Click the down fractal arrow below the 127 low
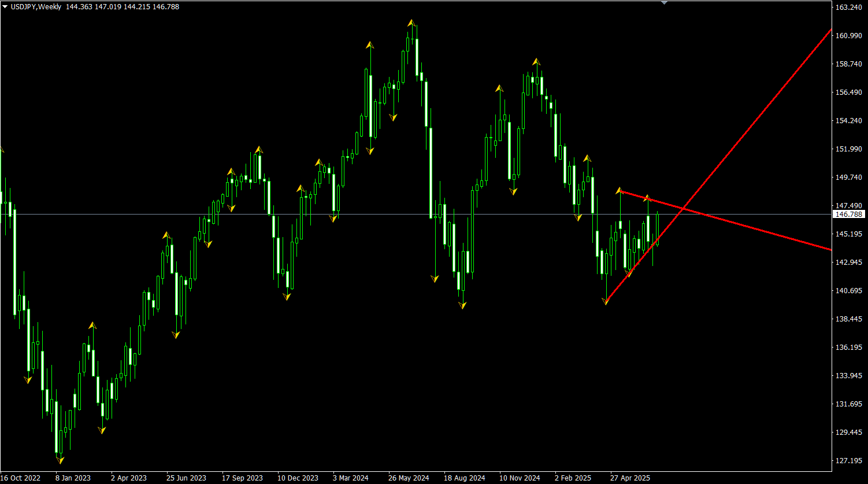The width and height of the screenshot is (868, 484). 60,460
